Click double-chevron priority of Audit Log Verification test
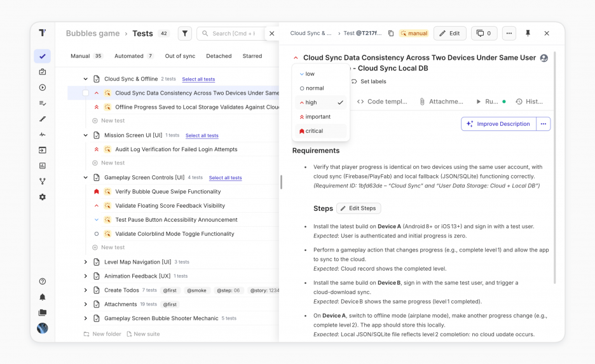 point(97,149)
